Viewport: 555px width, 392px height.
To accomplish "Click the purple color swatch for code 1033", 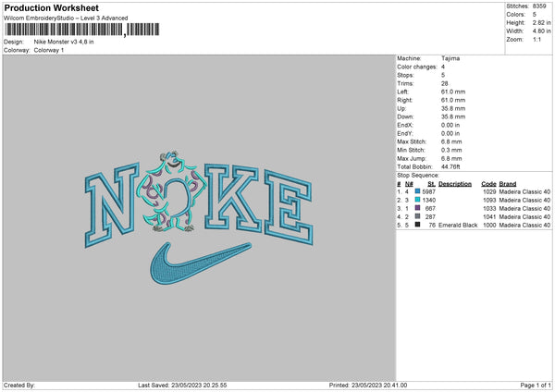I will coord(418,208).
